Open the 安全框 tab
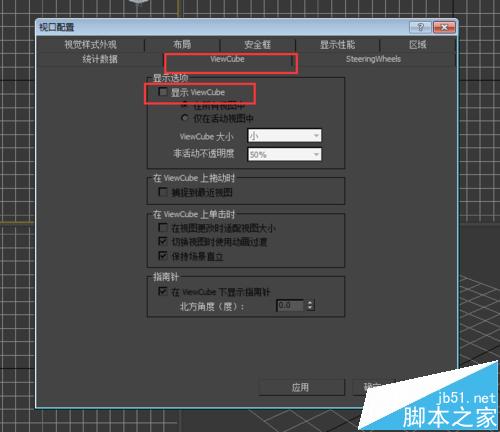Viewport: 500px width, 432px height. tap(257, 45)
